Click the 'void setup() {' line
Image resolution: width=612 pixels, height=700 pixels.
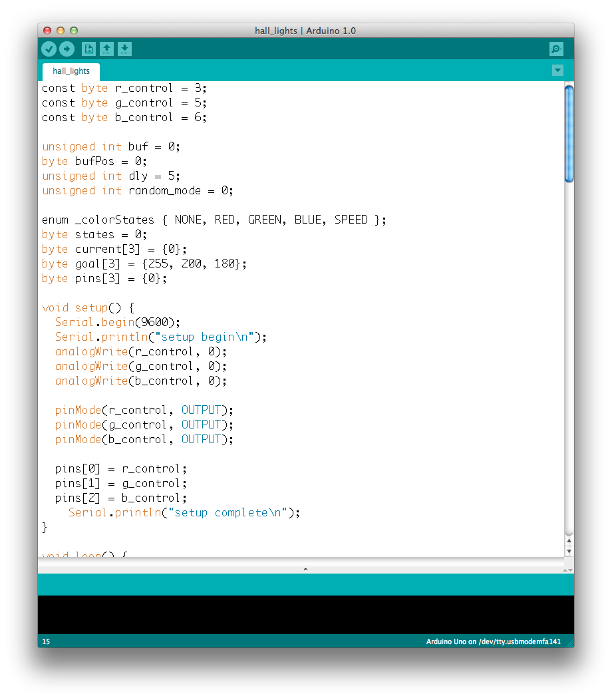(88, 307)
